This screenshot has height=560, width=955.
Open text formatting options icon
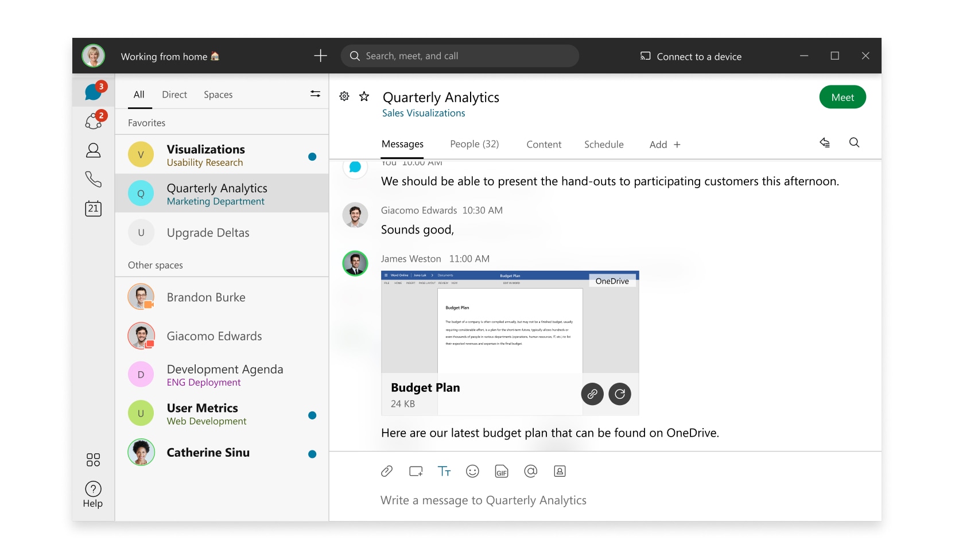coord(444,471)
